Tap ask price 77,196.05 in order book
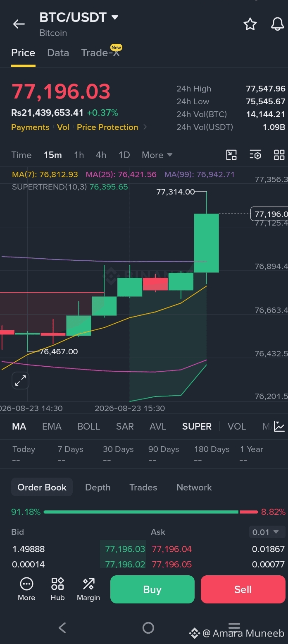Image resolution: width=288 pixels, height=644 pixels. coord(172,564)
